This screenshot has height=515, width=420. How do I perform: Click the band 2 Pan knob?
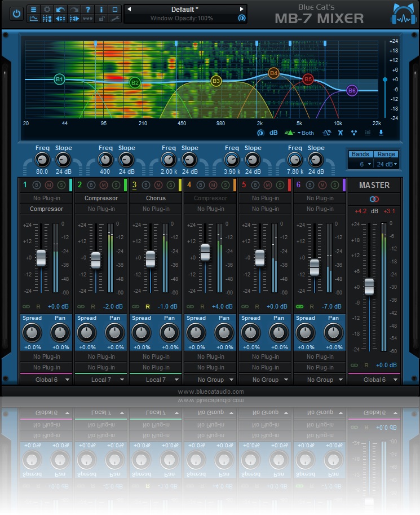pos(114,332)
